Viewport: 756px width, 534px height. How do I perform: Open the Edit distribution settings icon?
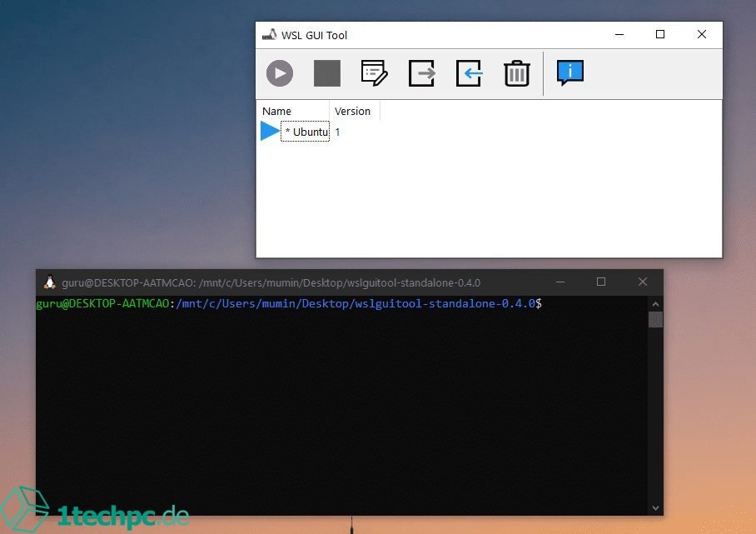pyautogui.click(x=374, y=73)
